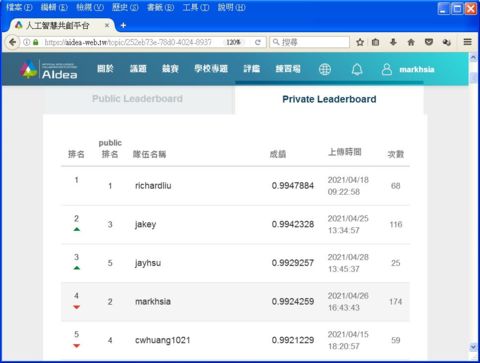Click the Pocket shield icon
This screenshot has width=480, height=363.
[429, 42]
